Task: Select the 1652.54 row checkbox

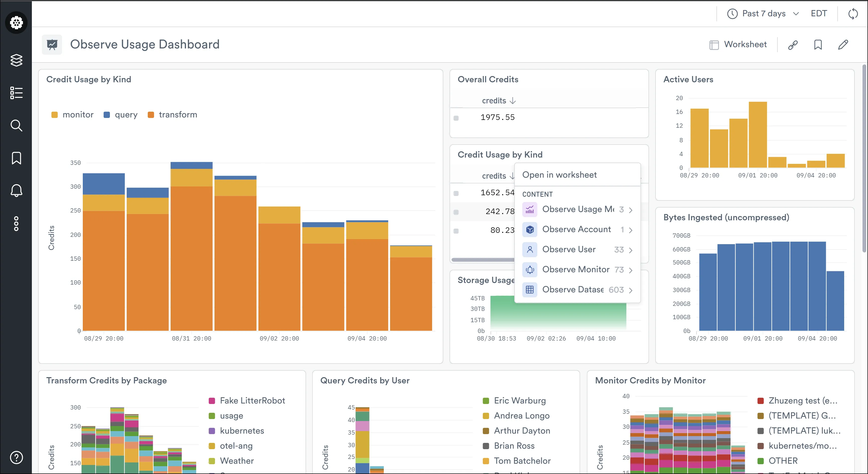Action: click(456, 193)
